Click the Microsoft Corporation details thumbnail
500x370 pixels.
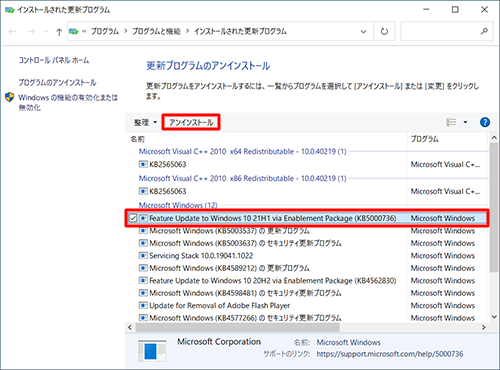[152, 351]
